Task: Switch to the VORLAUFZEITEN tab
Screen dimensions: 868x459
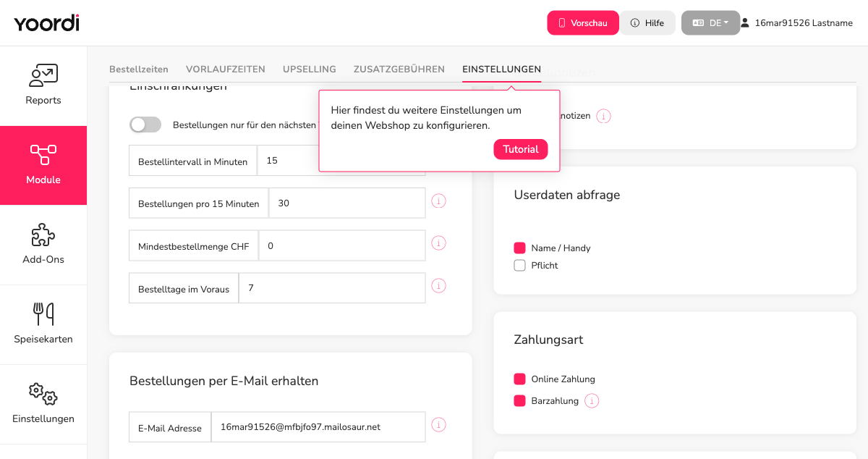Action: tap(226, 70)
